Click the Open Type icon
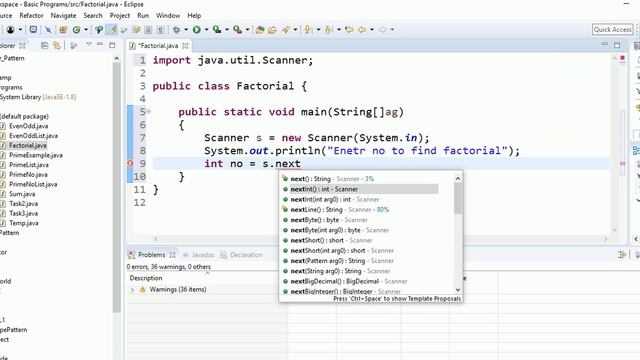 click(x=259, y=29)
